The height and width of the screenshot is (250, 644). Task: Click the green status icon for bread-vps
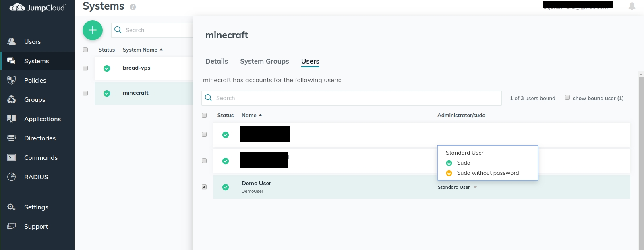pos(107,68)
